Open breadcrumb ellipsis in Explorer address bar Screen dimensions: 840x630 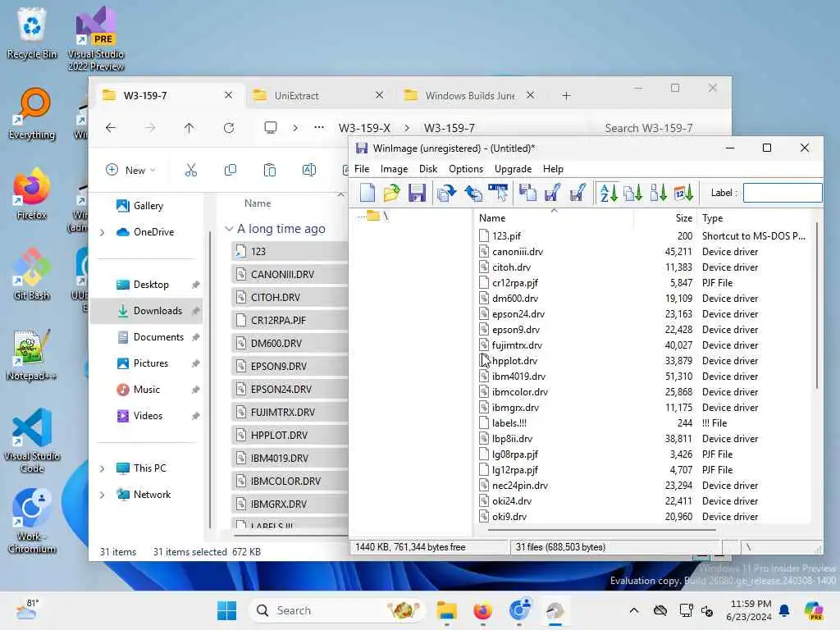point(319,127)
